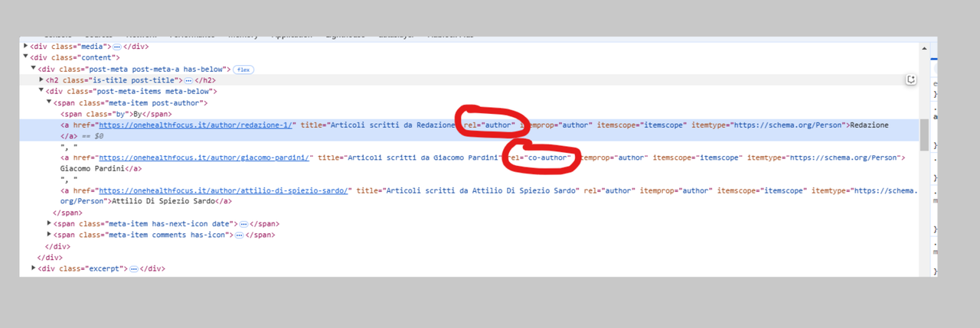Viewport: 980px width, 328px height.
Task: Click title "Articoli scritti da Attilio Di Spiezio Sardo"
Action: (467, 191)
